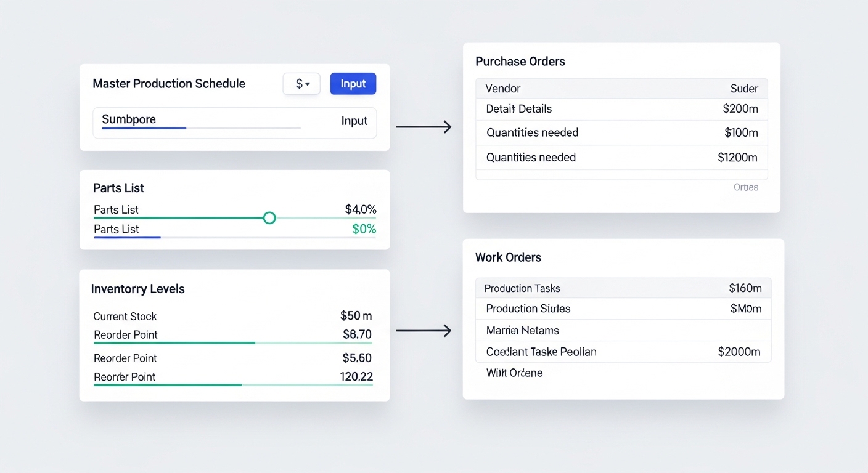Open the dollar currency dropdown
Screen dimensions: 868x473
301,84
